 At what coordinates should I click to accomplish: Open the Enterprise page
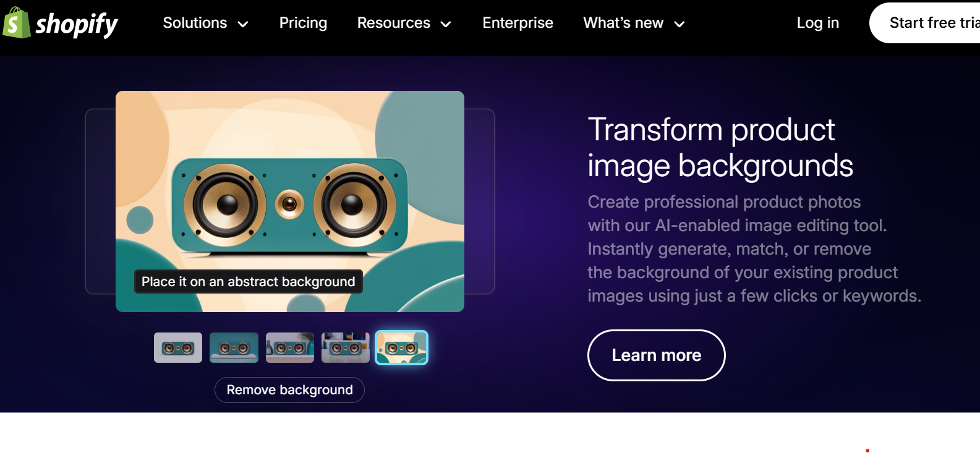pyautogui.click(x=518, y=23)
